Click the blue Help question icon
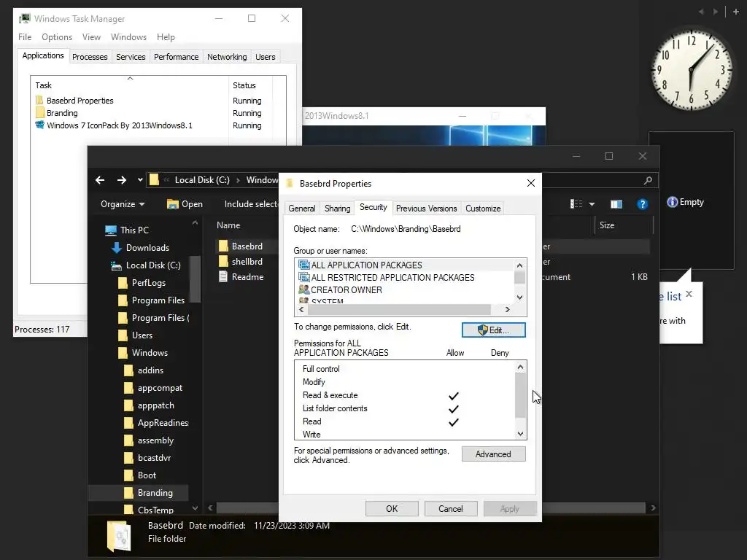 tap(642, 204)
